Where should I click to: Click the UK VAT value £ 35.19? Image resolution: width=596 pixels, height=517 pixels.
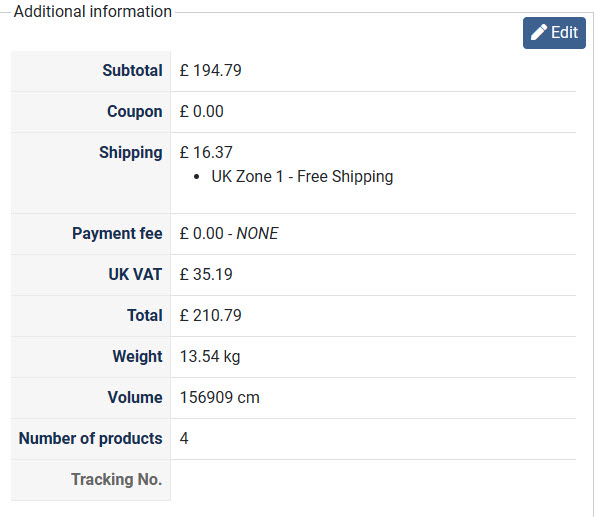(x=206, y=274)
